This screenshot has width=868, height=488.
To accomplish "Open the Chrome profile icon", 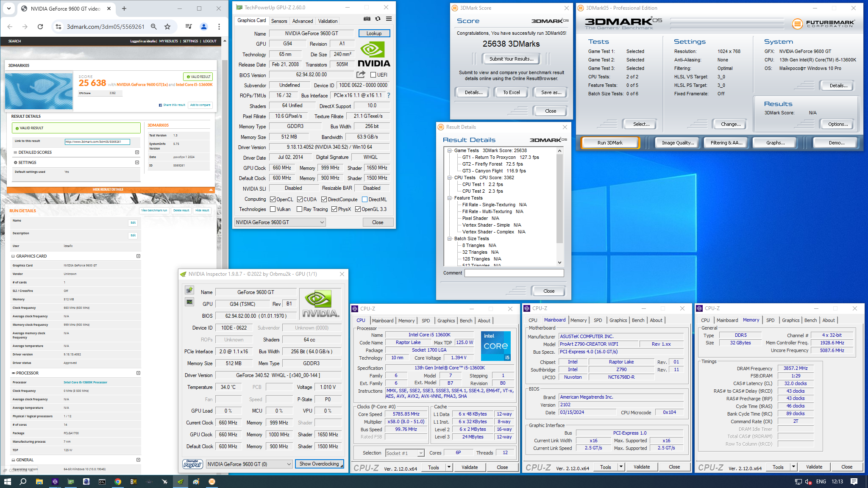I will pos(204,27).
